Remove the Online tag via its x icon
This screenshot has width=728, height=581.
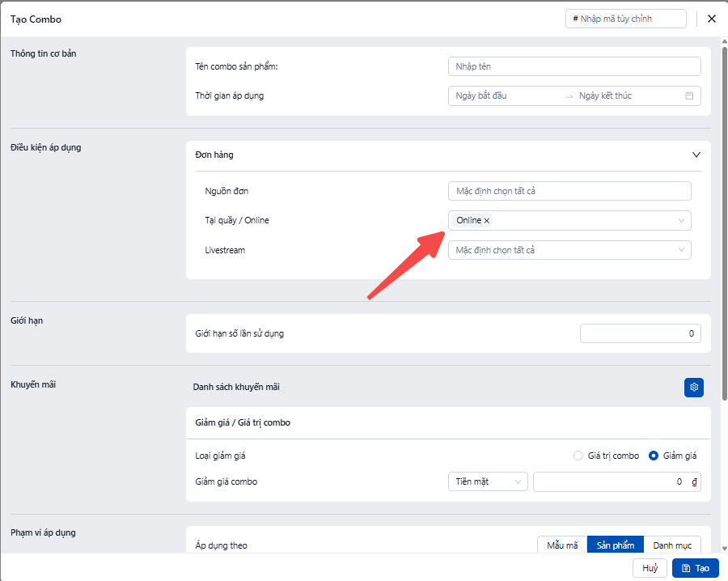tap(487, 221)
